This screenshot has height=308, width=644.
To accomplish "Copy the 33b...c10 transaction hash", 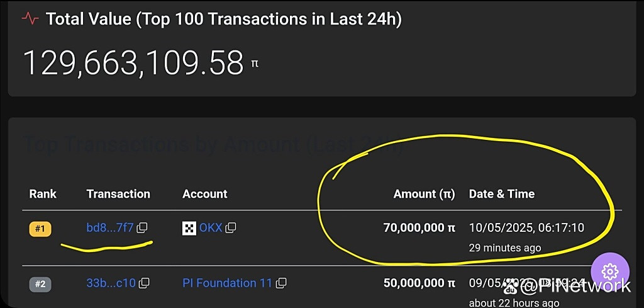I will [144, 283].
